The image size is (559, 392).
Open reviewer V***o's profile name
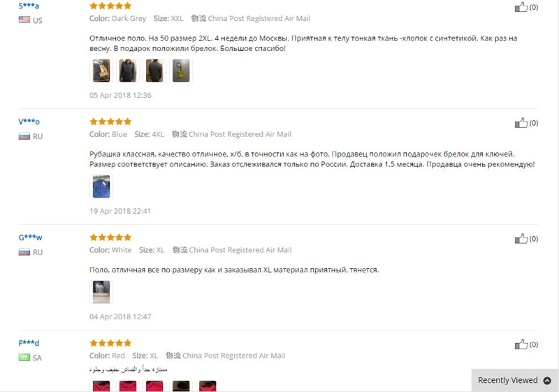(29, 122)
